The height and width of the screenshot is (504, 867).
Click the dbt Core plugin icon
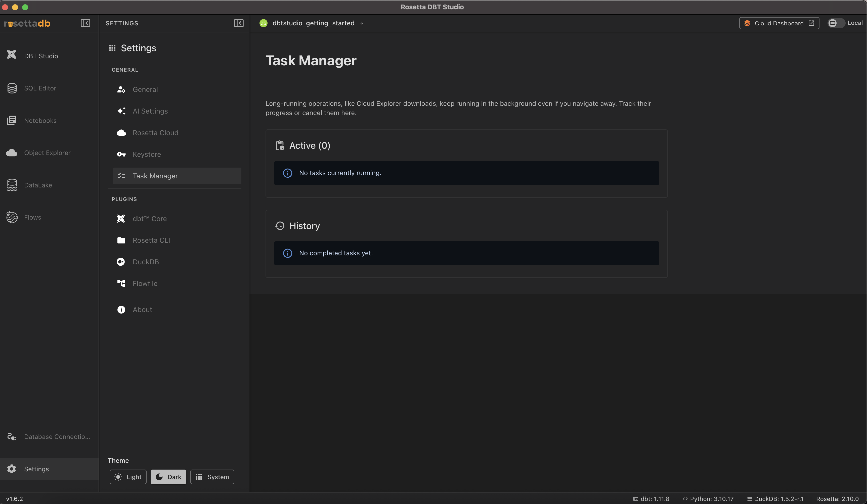(121, 219)
